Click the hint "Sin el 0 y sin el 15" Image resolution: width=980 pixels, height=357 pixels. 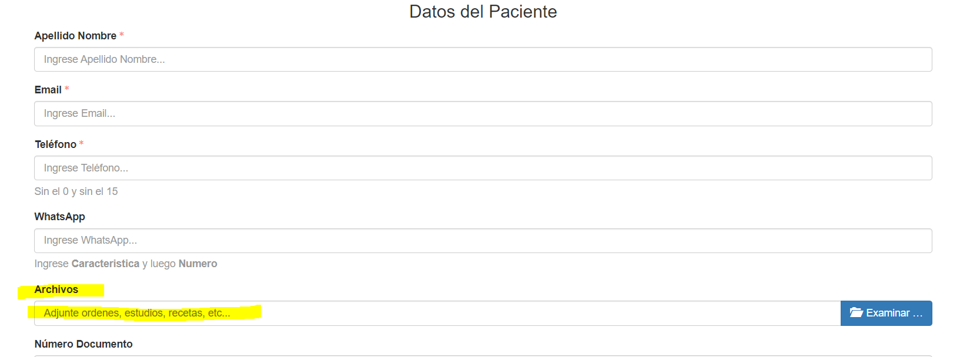[x=76, y=191]
